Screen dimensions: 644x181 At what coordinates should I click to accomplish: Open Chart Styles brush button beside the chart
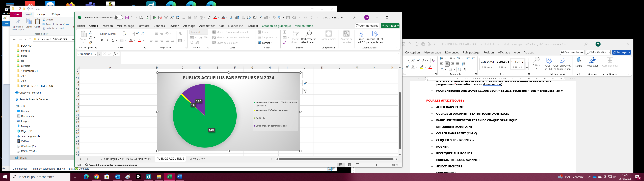click(305, 83)
